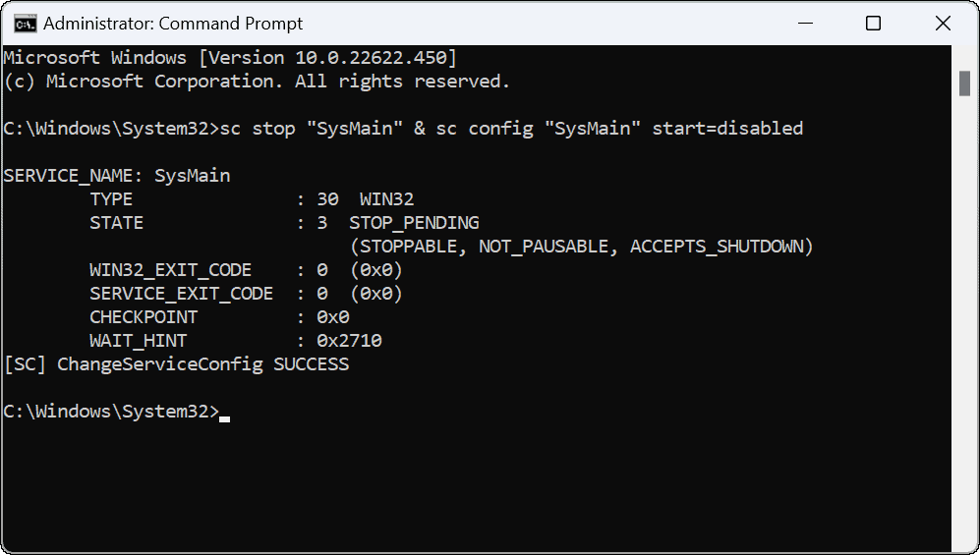Click the WAIT_HINT 0x2710 value

click(349, 341)
